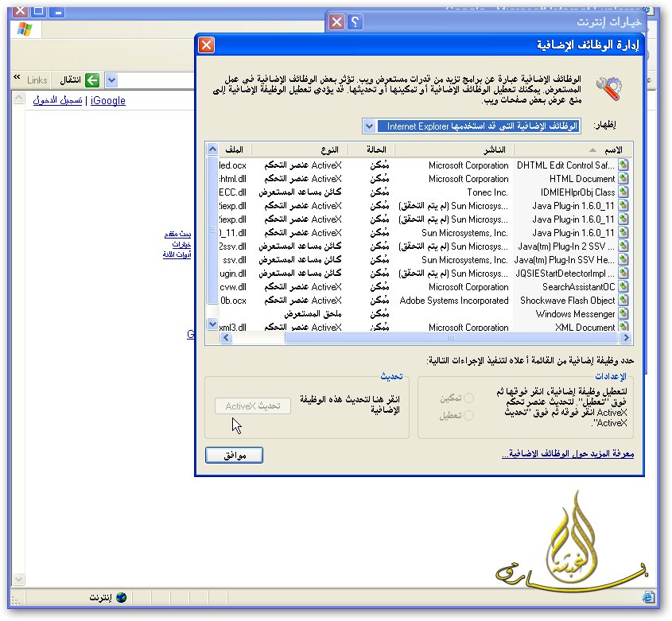Click add-ons list vertical scroll down arrow

point(212,324)
